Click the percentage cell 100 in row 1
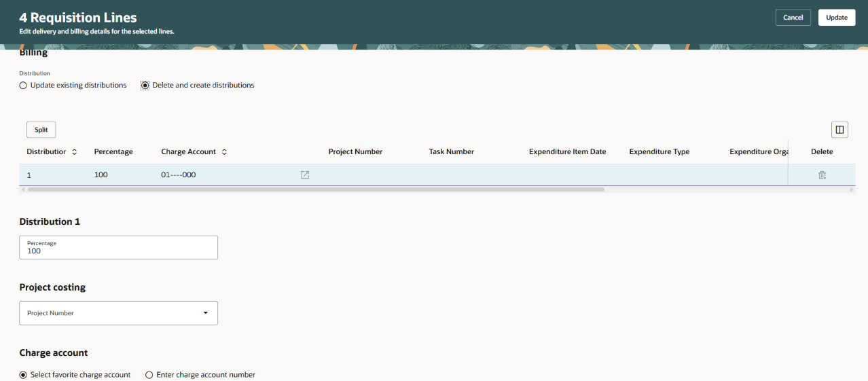This screenshot has width=868, height=381. [x=101, y=175]
